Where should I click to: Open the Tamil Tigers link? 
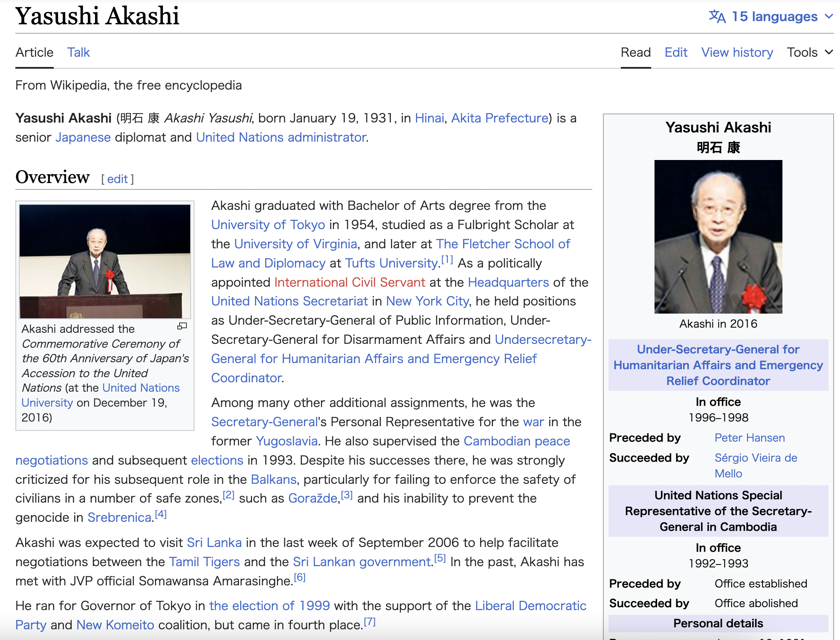click(x=204, y=562)
